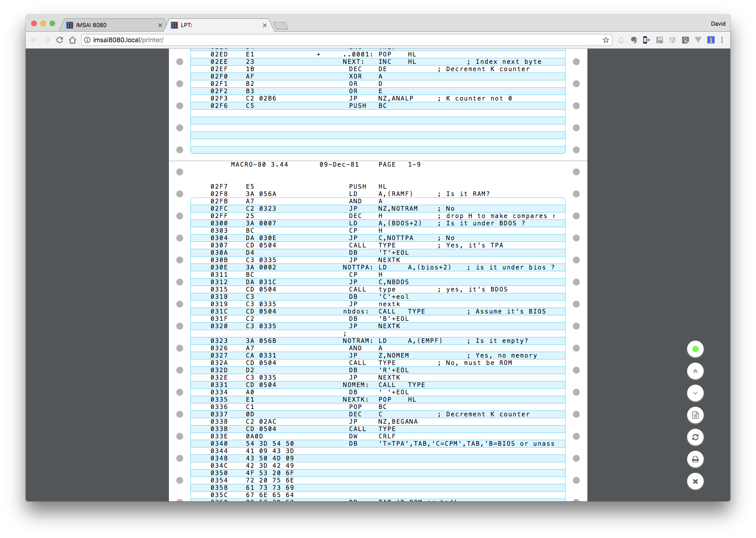The image size is (756, 538).
Task: Click the single chevron scroll down button
Action: click(695, 393)
